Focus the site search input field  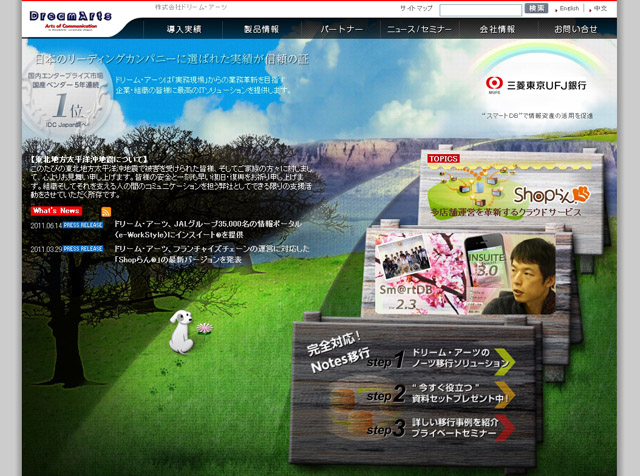pos(480,9)
